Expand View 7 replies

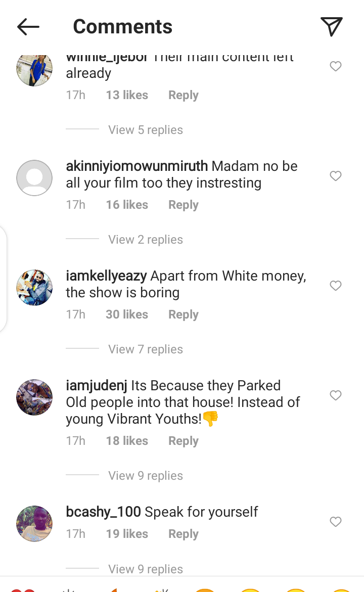tap(146, 349)
